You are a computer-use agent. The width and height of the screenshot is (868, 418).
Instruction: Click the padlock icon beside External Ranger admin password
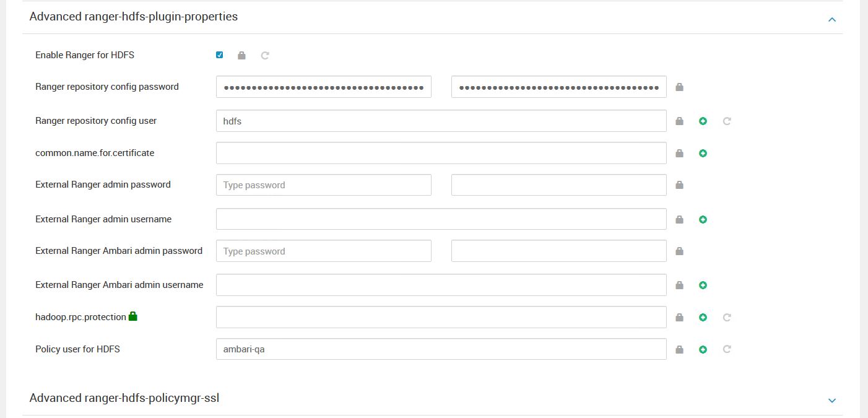[x=679, y=185]
